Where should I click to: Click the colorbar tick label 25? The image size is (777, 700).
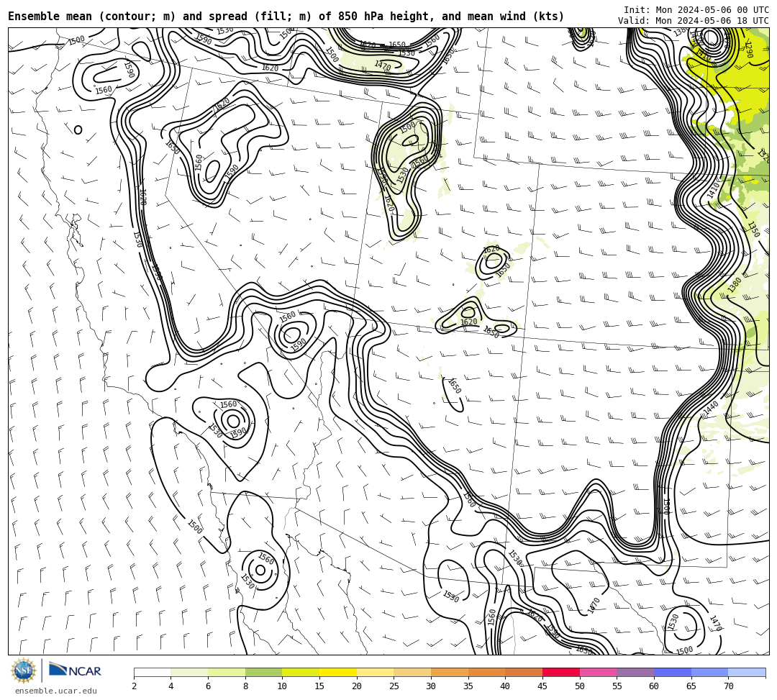tap(394, 686)
